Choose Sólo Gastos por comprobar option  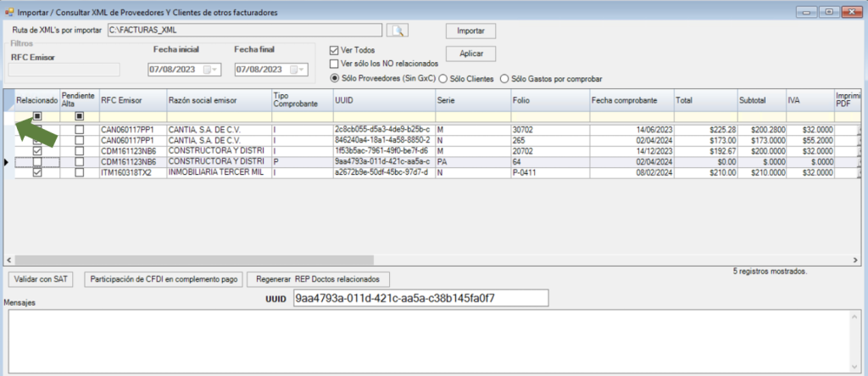tap(504, 79)
